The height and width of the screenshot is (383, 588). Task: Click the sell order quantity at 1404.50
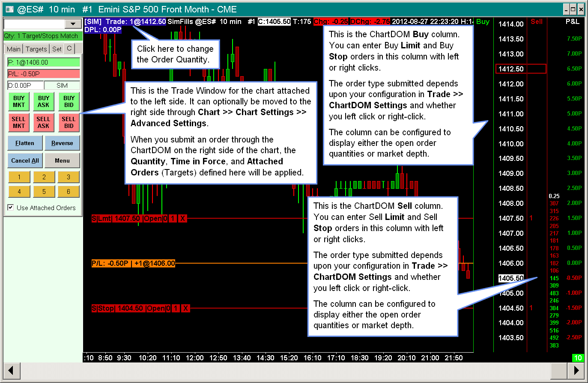(x=531, y=308)
